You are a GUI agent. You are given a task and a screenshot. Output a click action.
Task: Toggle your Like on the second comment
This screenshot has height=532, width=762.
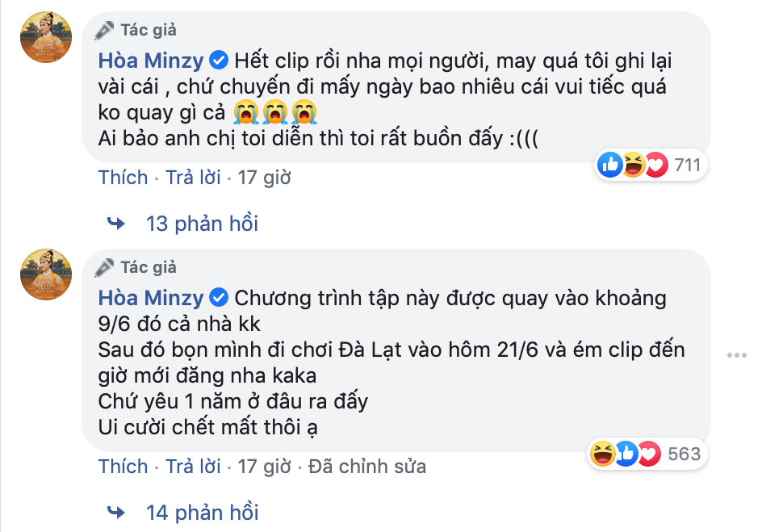(x=123, y=466)
